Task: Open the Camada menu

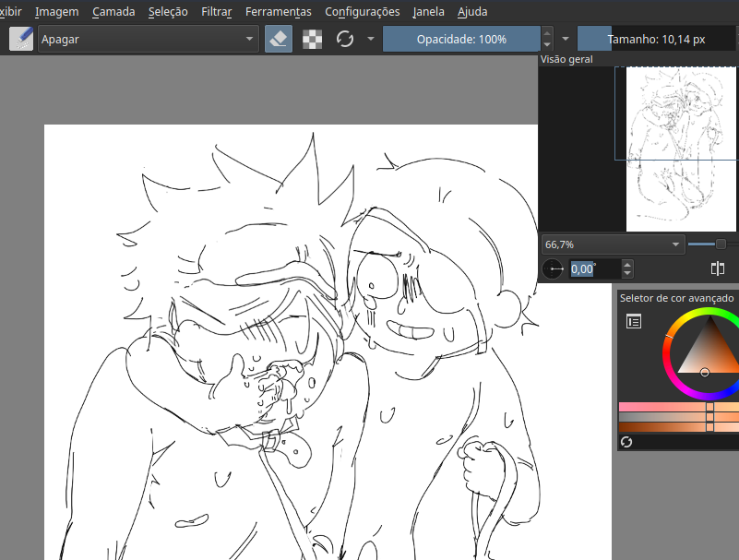Action: pyautogui.click(x=113, y=11)
